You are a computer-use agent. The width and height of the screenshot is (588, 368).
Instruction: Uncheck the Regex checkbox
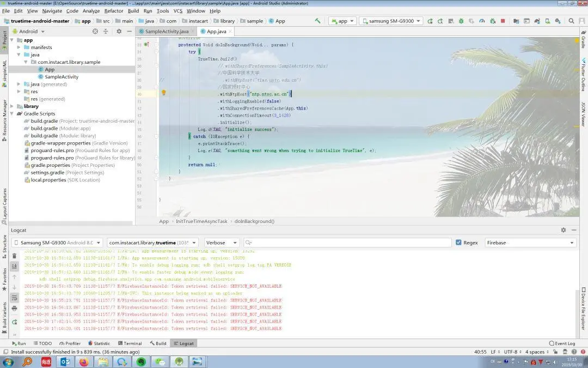[458, 243]
